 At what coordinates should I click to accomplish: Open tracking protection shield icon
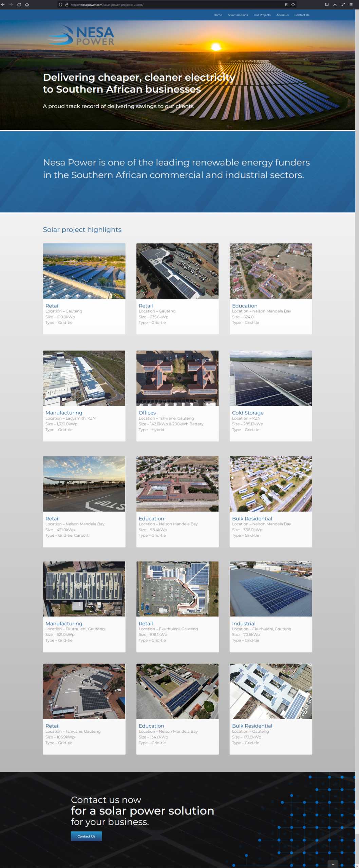(61, 4)
